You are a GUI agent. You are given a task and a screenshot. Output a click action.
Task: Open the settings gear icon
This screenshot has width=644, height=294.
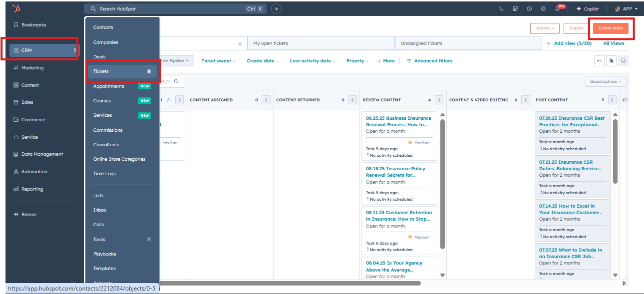543,9
